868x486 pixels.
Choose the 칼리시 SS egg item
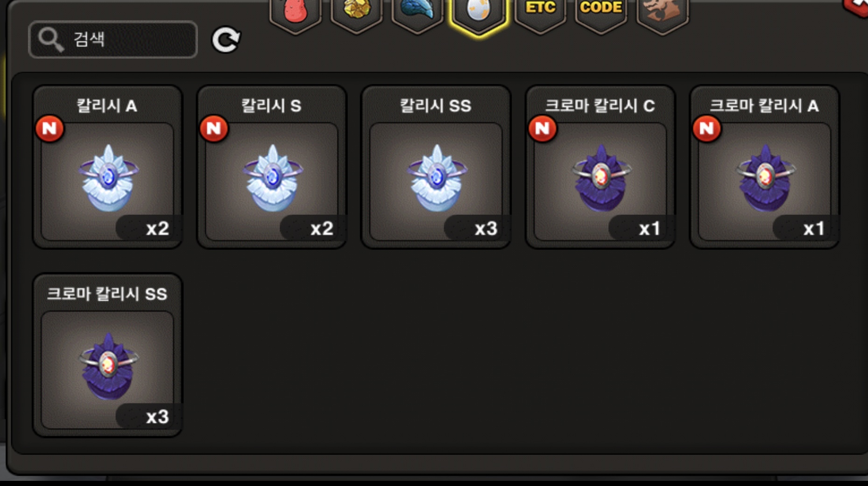[436, 167]
